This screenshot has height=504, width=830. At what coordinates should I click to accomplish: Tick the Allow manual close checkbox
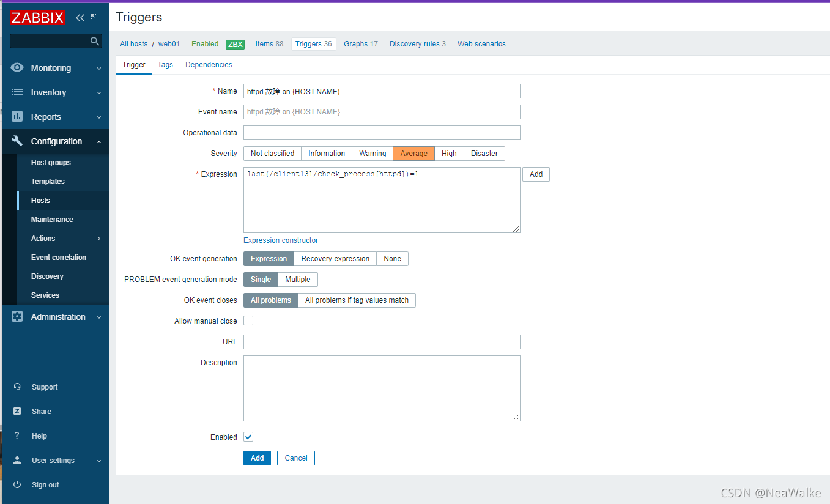point(248,321)
